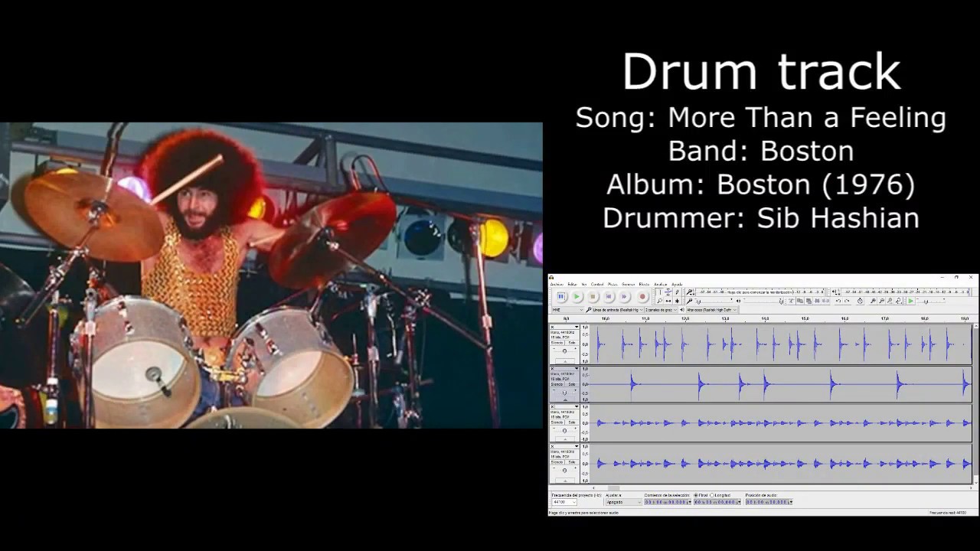The height and width of the screenshot is (551, 980).
Task: Start recording with the red Record button
Action: coord(642,296)
